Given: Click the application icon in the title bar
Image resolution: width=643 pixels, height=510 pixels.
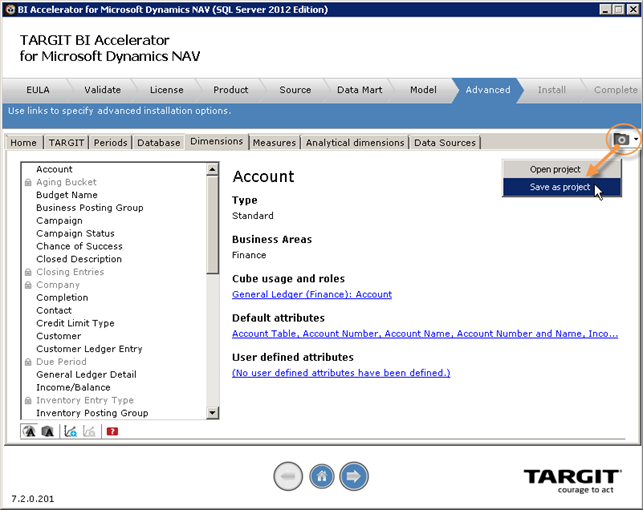Looking at the screenshot, I should click(9, 9).
